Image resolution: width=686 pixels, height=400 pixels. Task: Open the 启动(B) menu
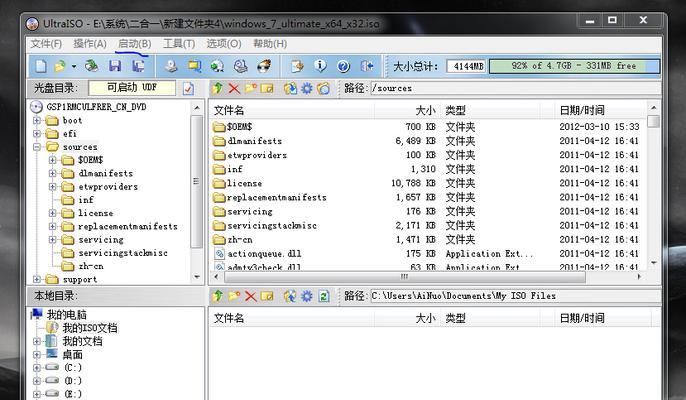click(134, 44)
